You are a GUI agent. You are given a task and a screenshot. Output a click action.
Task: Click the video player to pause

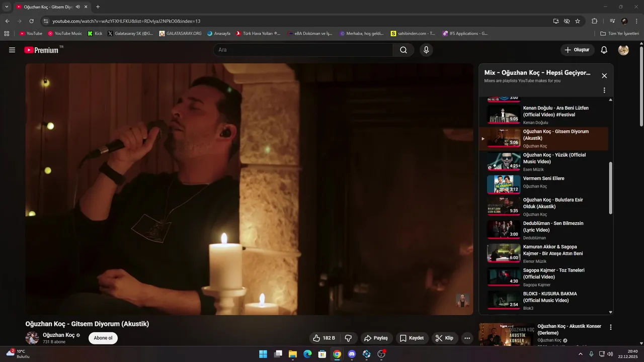pos(249,189)
